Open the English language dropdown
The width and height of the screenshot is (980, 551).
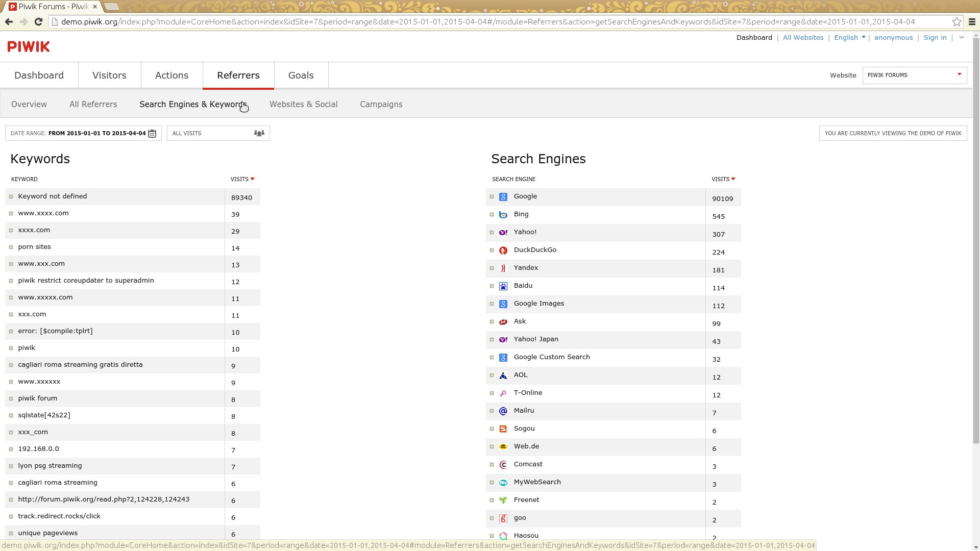tap(849, 38)
